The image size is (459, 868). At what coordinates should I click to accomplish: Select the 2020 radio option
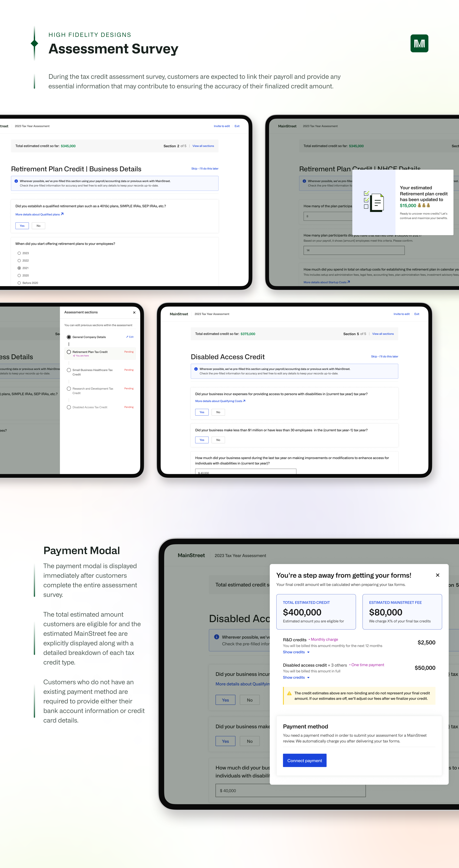[x=19, y=275]
